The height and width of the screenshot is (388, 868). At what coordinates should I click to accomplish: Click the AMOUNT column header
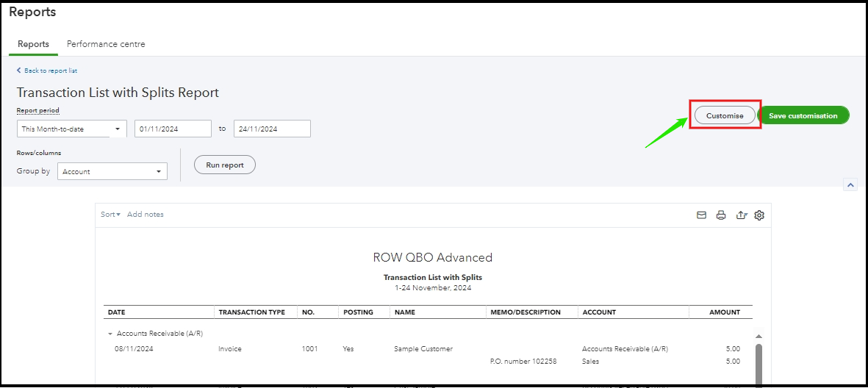pyautogui.click(x=724, y=312)
